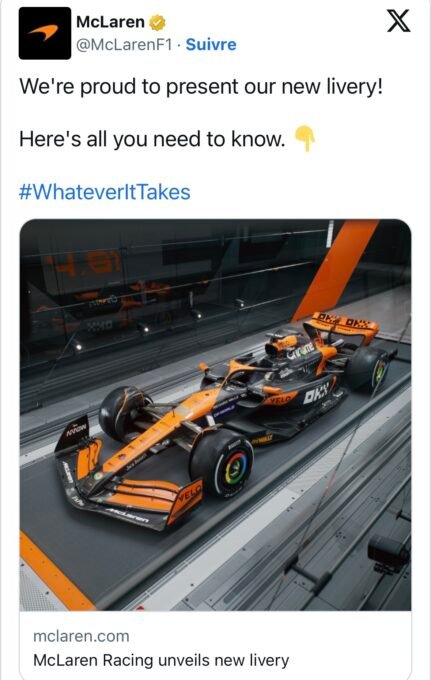Click the gold verified badge next to McLaren
431x680 pixels.
pos(157,23)
